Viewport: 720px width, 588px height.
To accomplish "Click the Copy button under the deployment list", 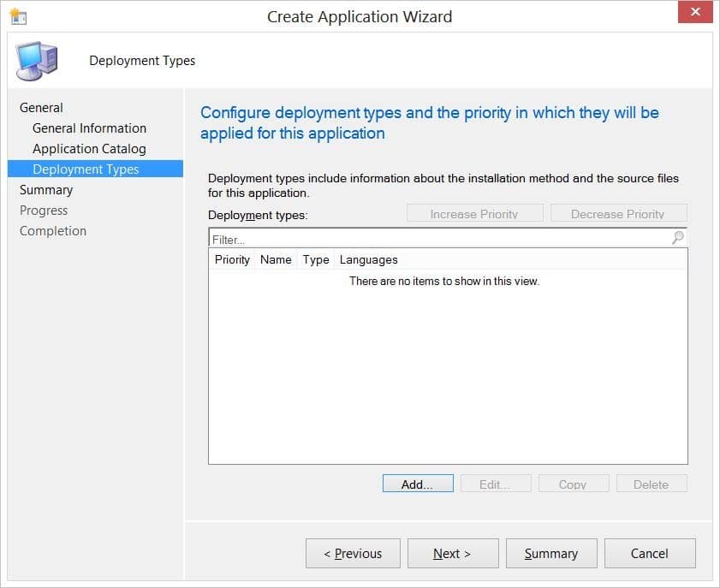I will point(574,483).
